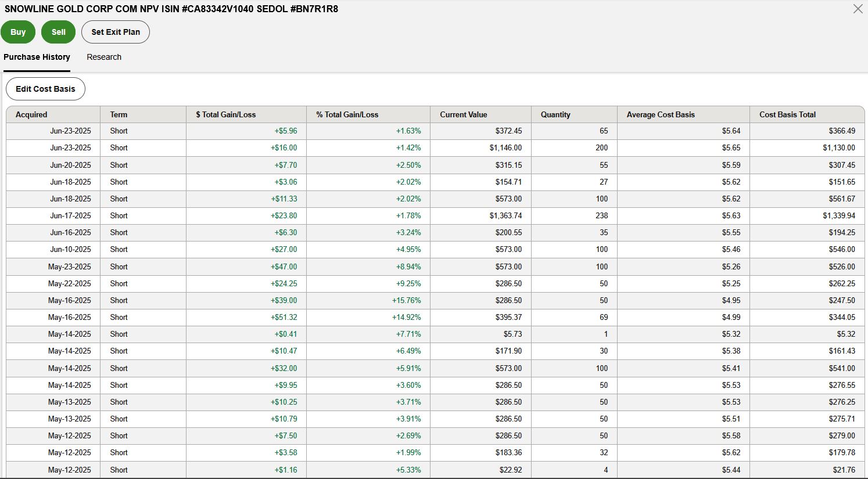This screenshot has width=868, height=479.
Task: Click the +15.76% gain cell
Action: point(406,300)
